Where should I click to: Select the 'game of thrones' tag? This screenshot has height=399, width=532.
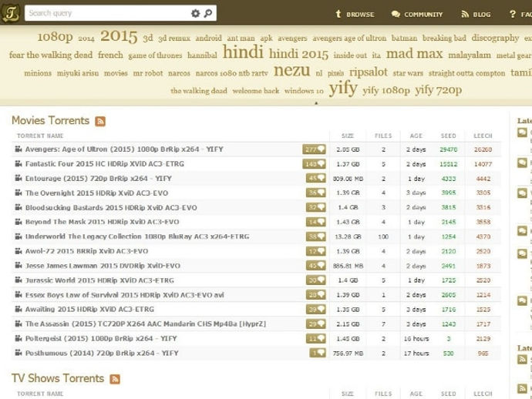point(155,55)
